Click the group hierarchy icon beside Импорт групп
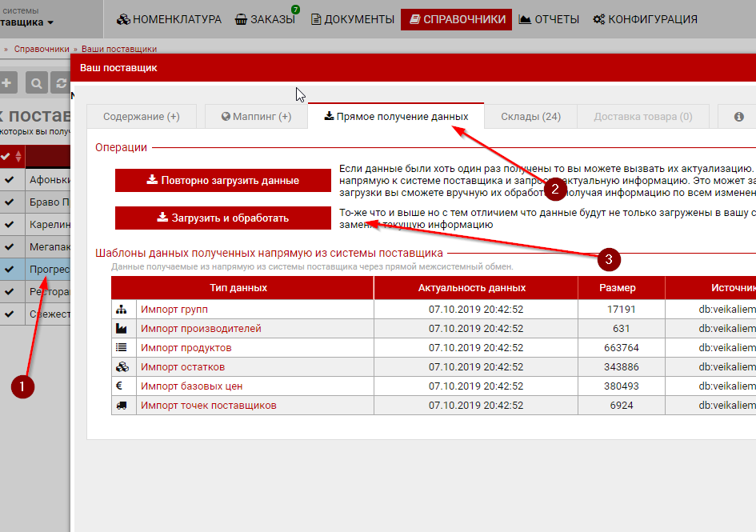 click(x=122, y=310)
